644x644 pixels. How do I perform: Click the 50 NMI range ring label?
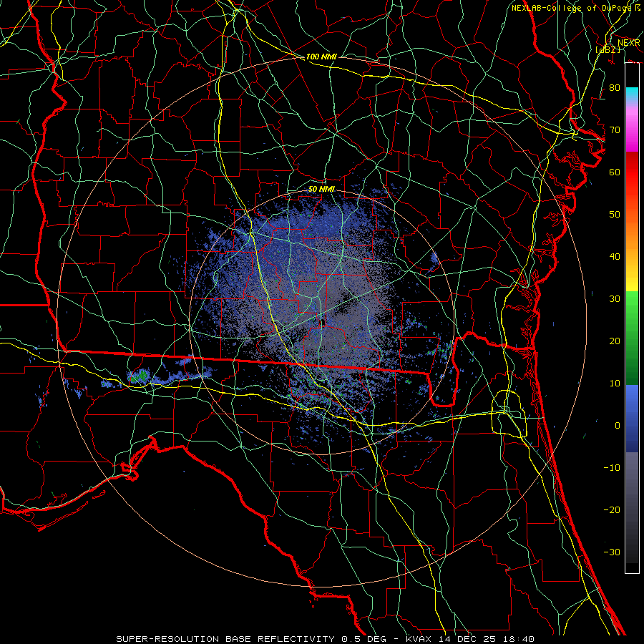[321, 189]
